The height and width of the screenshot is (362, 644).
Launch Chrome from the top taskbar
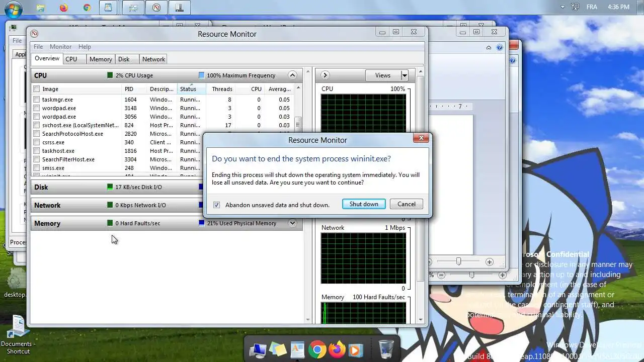[x=87, y=8]
